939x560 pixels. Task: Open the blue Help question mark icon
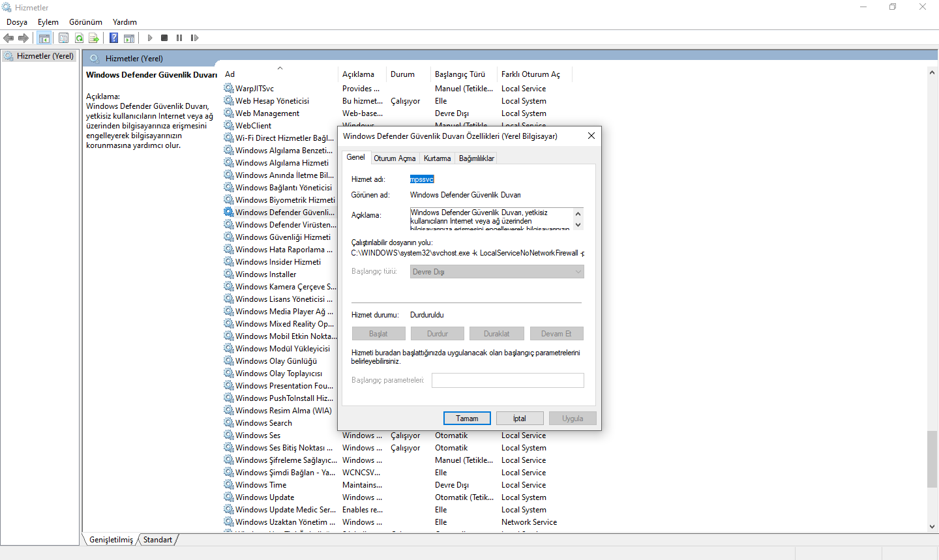113,38
